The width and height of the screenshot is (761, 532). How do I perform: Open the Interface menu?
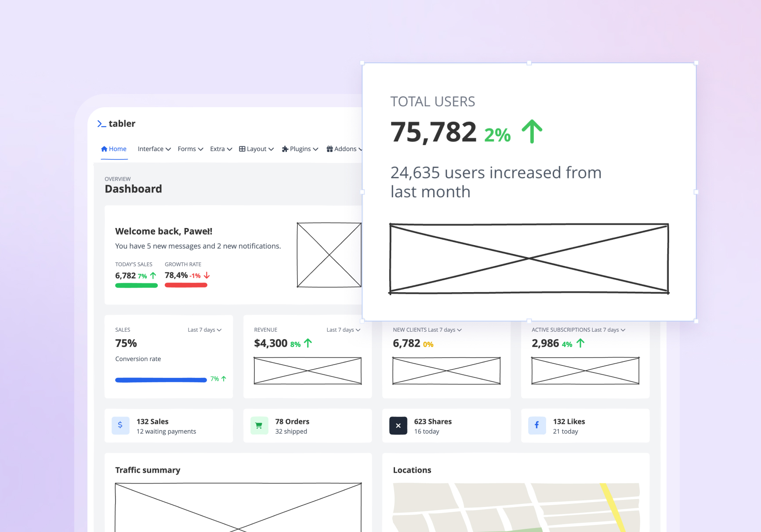pos(154,149)
